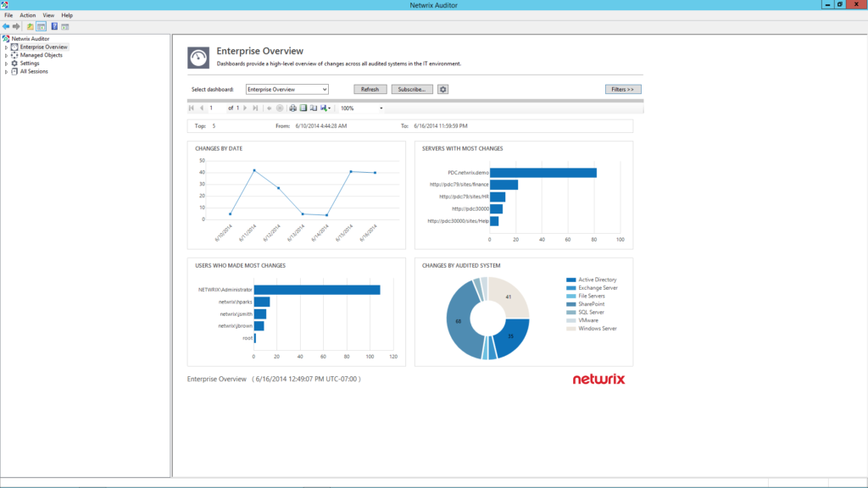Open the zoom percentage selector showing 100%
This screenshot has height=488, width=868.
pyautogui.click(x=354, y=108)
